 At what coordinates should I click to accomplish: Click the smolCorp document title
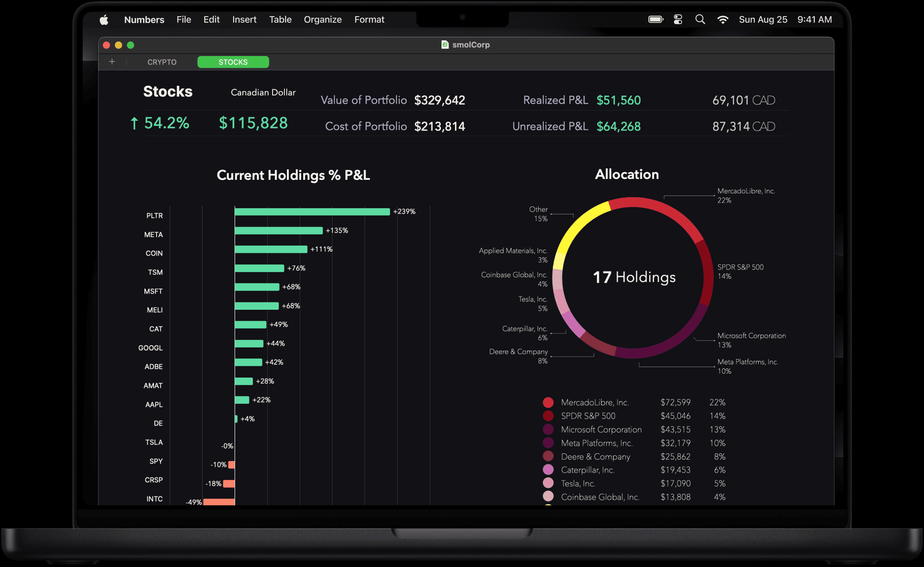click(x=471, y=45)
